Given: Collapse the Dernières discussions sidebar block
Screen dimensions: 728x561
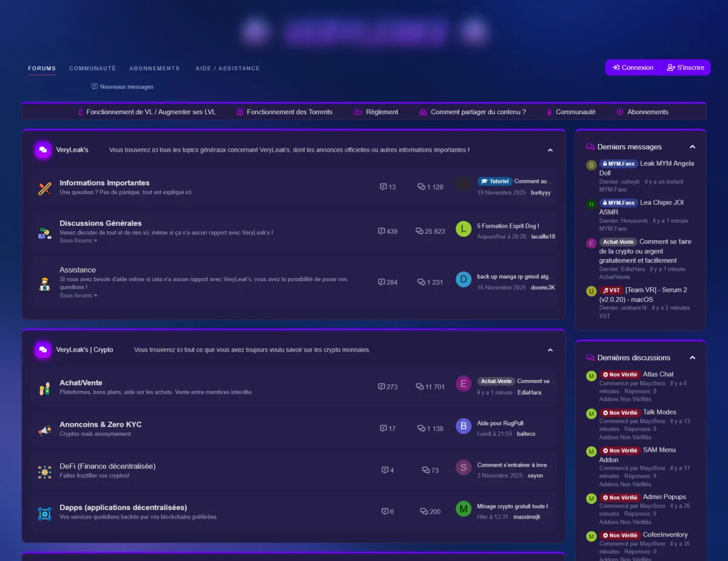Looking at the screenshot, I should pos(692,358).
